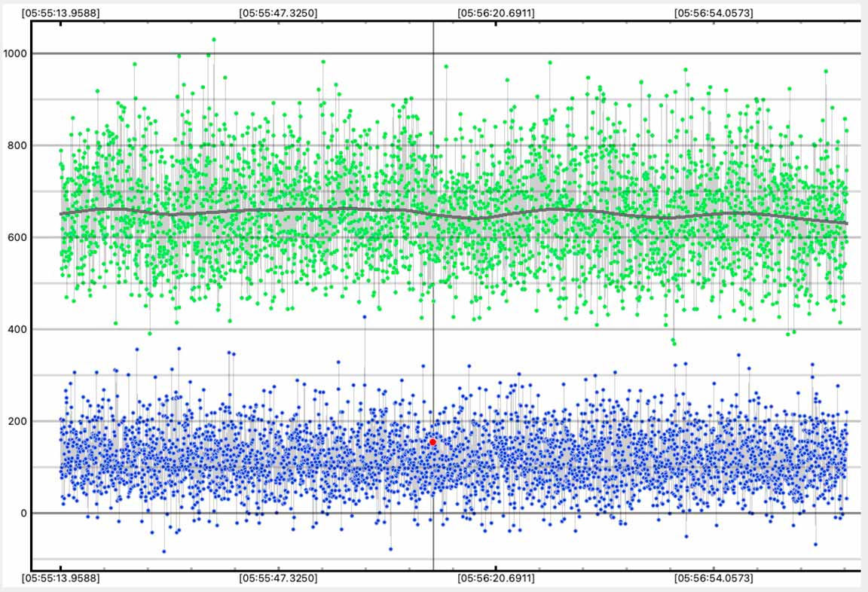
Task: Click the bottom [05:56:54.0573] time label
Action: point(713,578)
